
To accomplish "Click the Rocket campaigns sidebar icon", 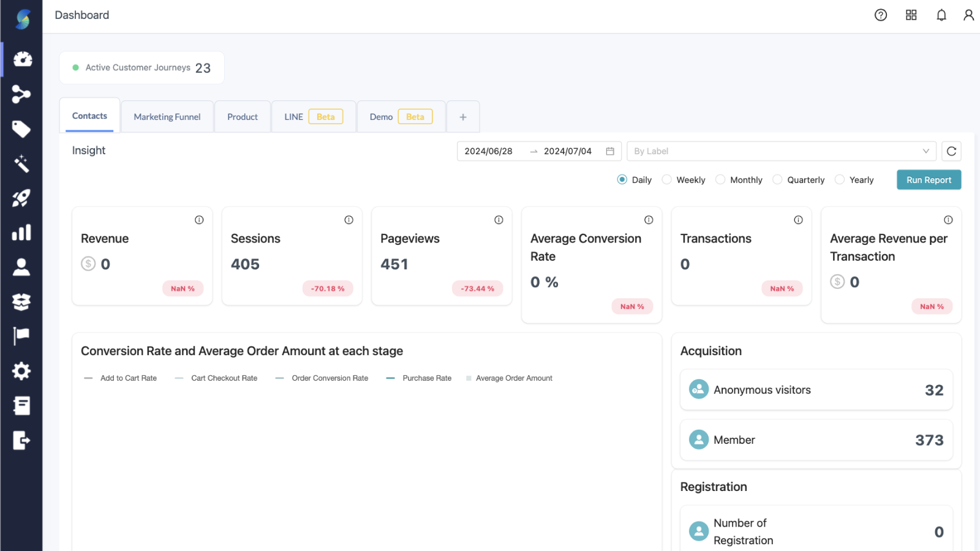I will [21, 198].
